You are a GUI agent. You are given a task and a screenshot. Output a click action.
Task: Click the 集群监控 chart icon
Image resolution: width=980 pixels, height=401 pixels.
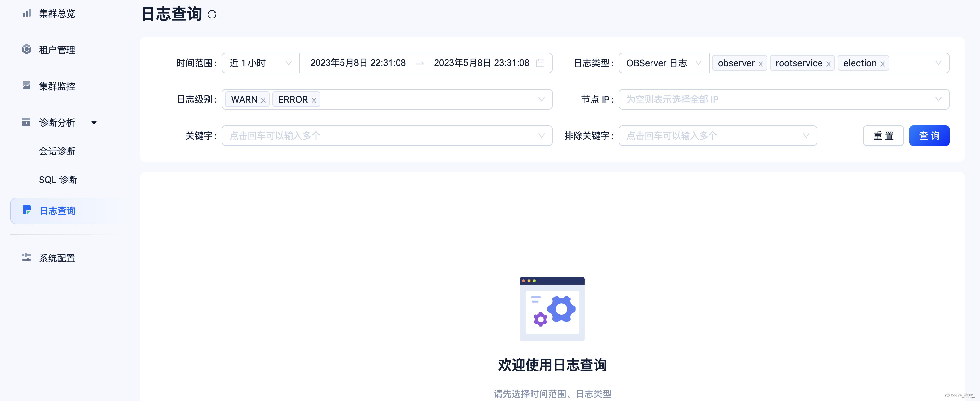[x=26, y=86]
